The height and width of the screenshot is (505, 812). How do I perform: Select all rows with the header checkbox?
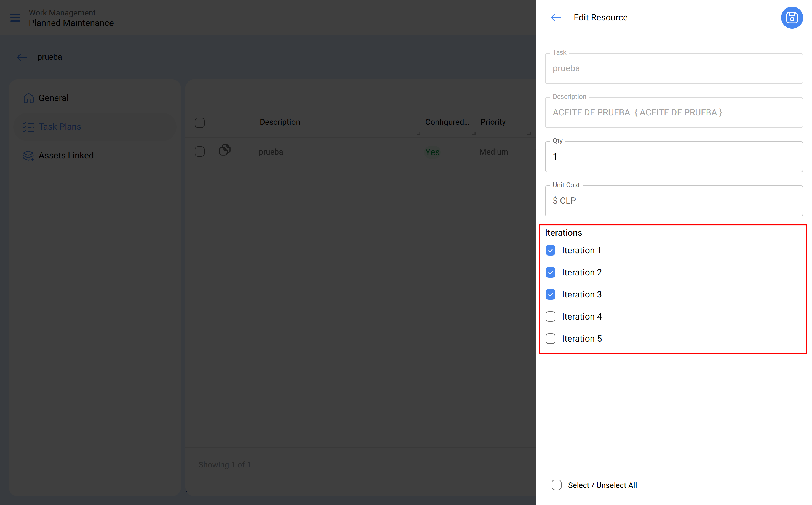click(200, 123)
